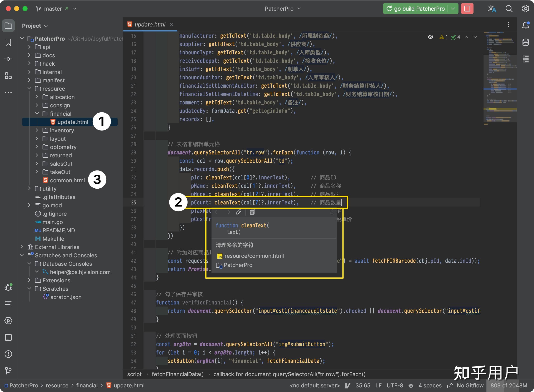Open the Services run tool window
534x392 pixels.
point(8,321)
